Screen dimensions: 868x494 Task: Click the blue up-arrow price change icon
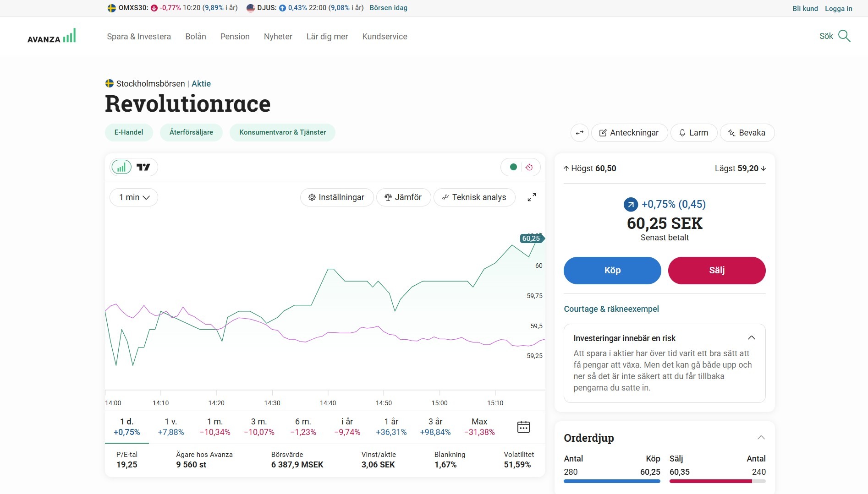[631, 204]
